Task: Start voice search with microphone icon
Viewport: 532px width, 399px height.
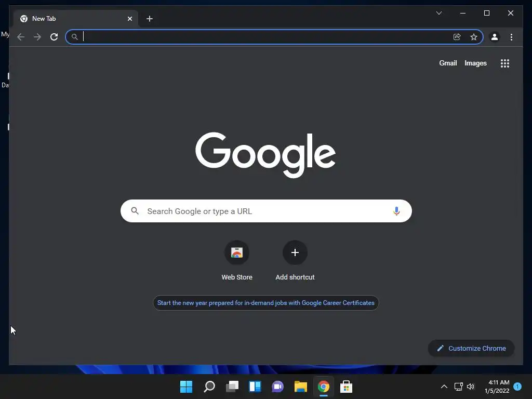Action: point(396,211)
